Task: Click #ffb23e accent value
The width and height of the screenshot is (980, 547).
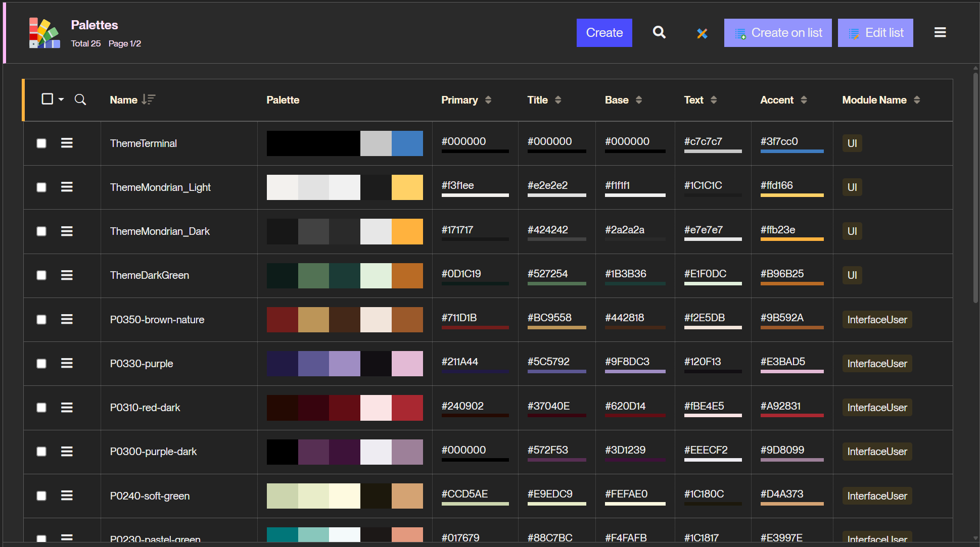Action: [x=778, y=230]
